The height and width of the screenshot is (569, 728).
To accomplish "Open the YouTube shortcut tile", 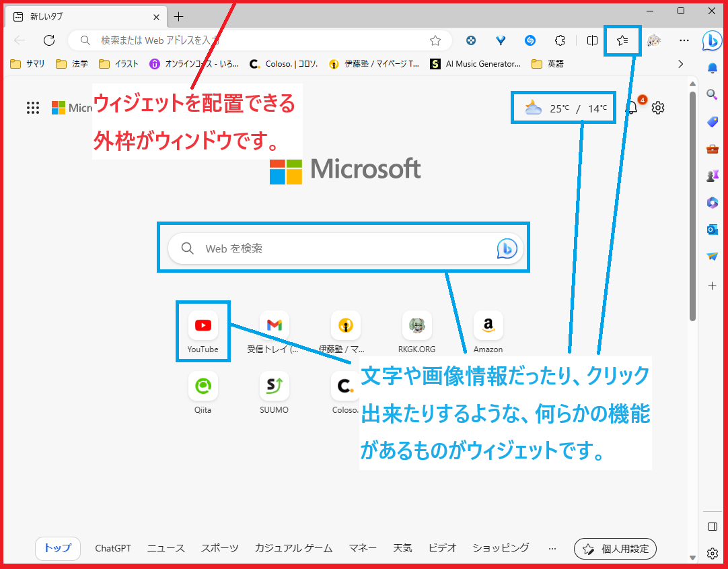I will (x=203, y=325).
